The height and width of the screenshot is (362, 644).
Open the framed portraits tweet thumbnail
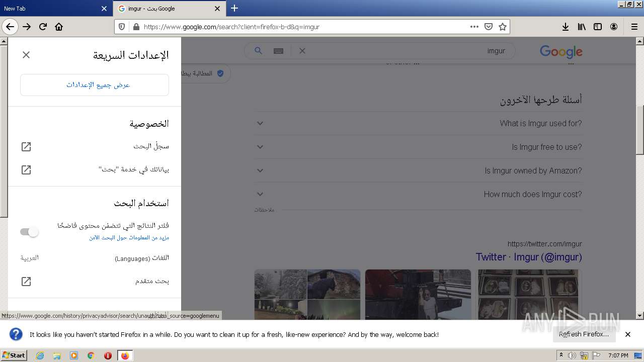(x=529, y=294)
